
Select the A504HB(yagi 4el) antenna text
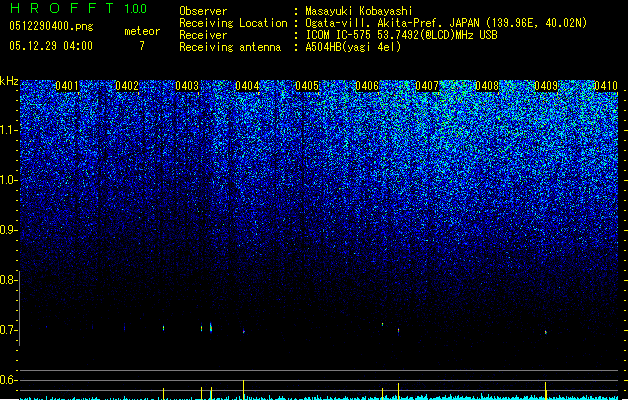353,47
